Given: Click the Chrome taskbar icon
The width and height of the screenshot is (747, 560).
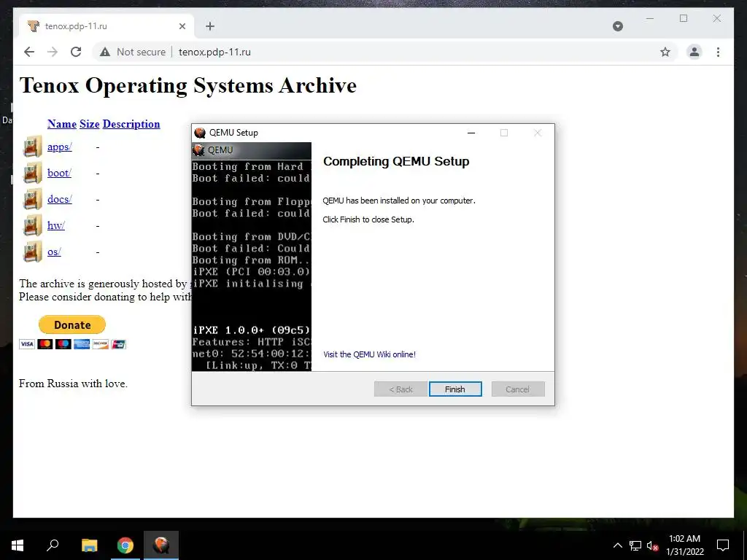Looking at the screenshot, I should (125, 545).
